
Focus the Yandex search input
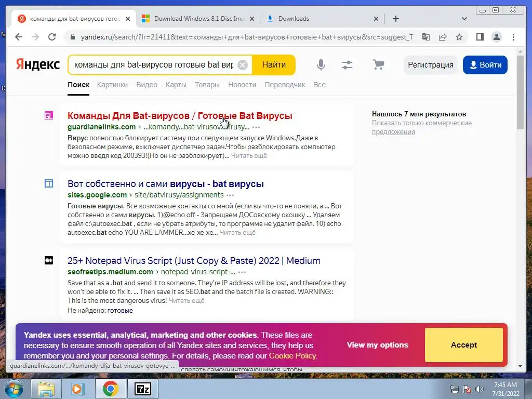click(154, 64)
